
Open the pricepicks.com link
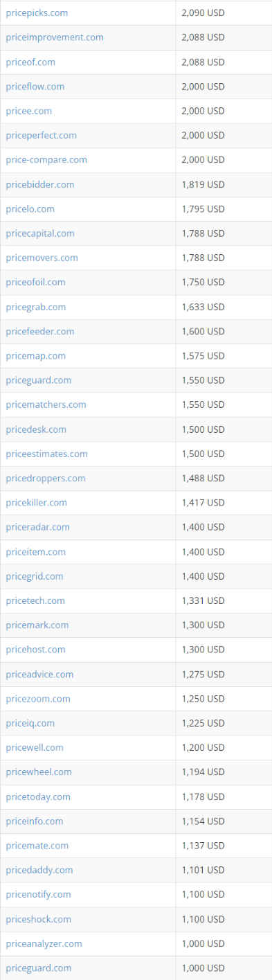(x=37, y=13)
